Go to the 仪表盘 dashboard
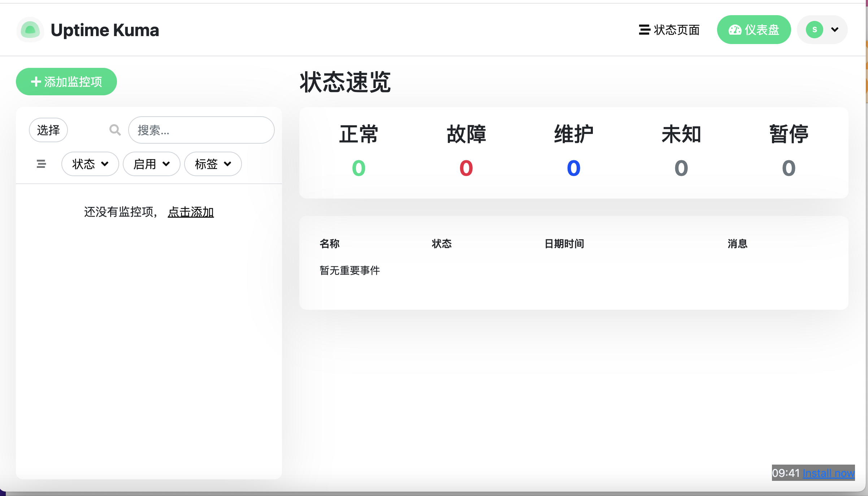 [x=754, y=30]
